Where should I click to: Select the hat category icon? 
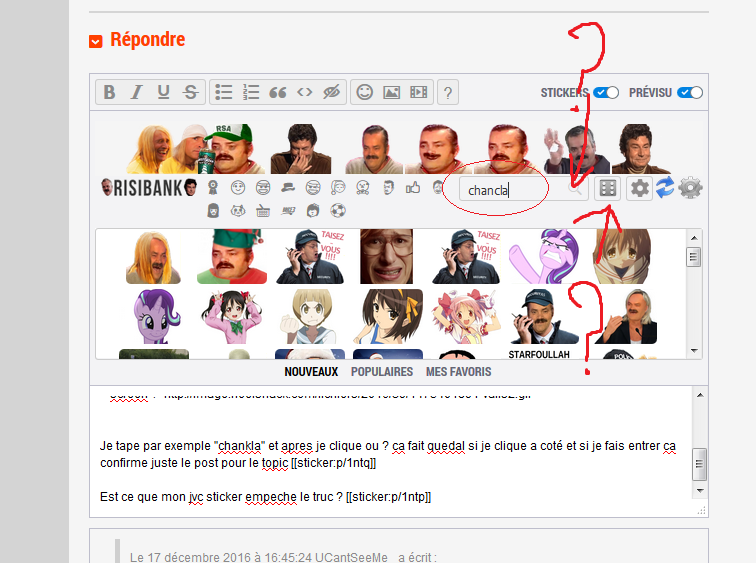tap(288, 188)
